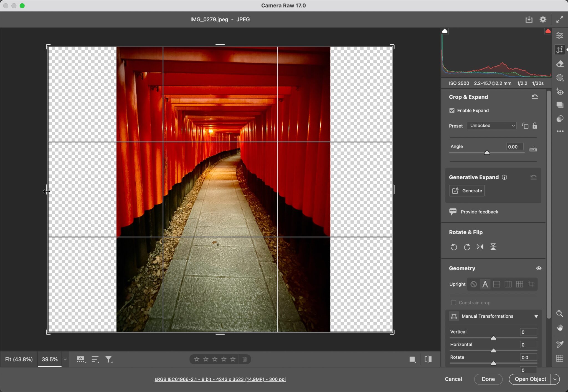The height and width of the screenshot is (392, 568).
Task: Select the Hand tool
Action: pos(560,328)
